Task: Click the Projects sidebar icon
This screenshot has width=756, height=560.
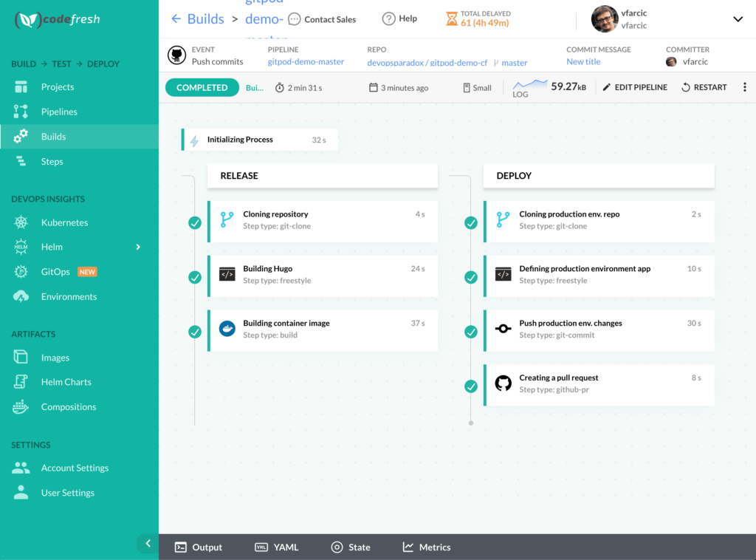Action: point(21,87)
